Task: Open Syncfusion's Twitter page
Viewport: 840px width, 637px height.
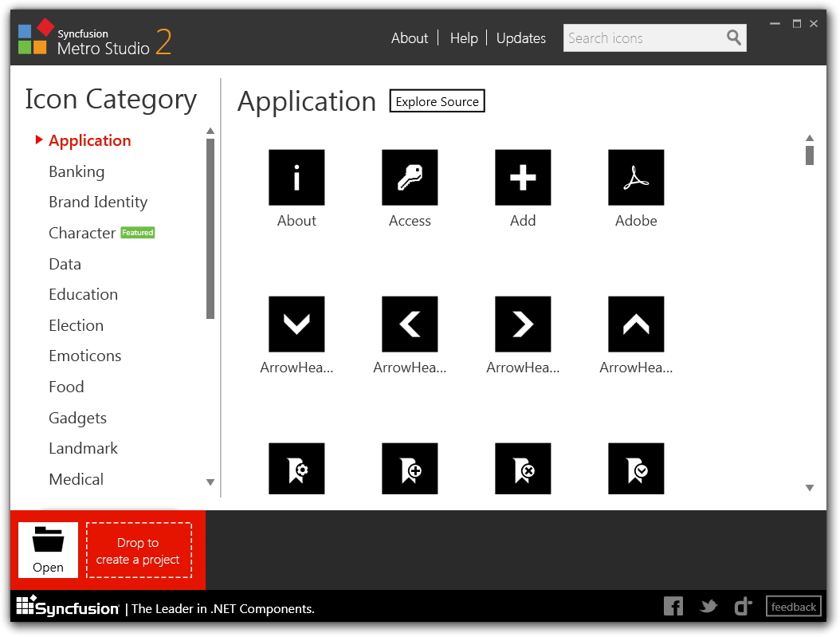Action: pyautogui.click(x=708, y=606)
